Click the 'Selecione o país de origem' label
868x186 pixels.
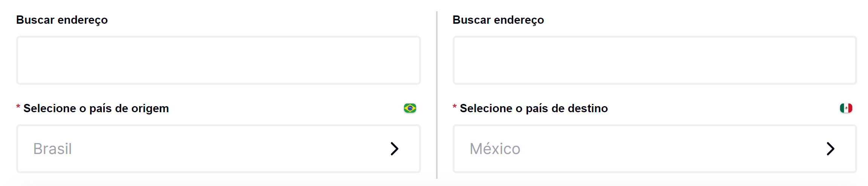pyautogui.click(x=96, y=108)
